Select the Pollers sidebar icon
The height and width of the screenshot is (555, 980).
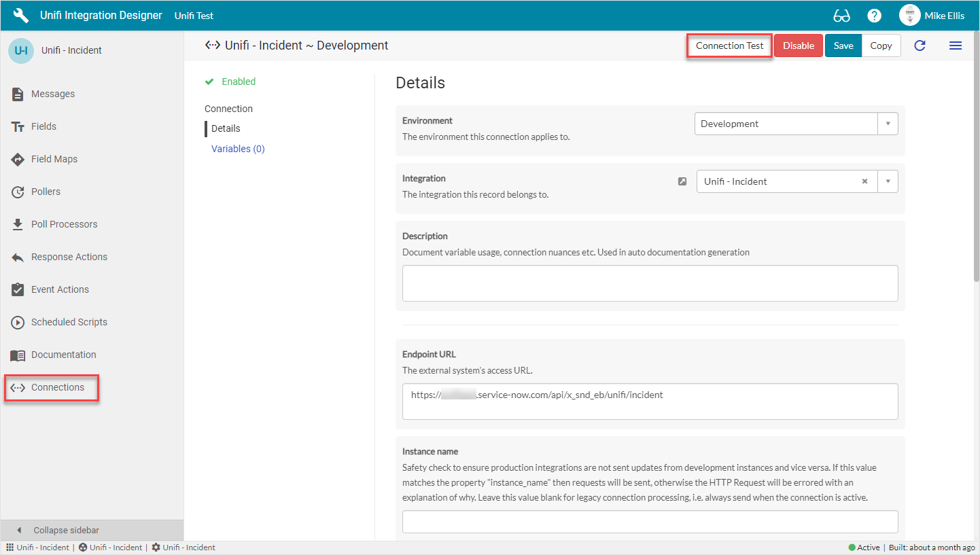click(x=48, y=192)
